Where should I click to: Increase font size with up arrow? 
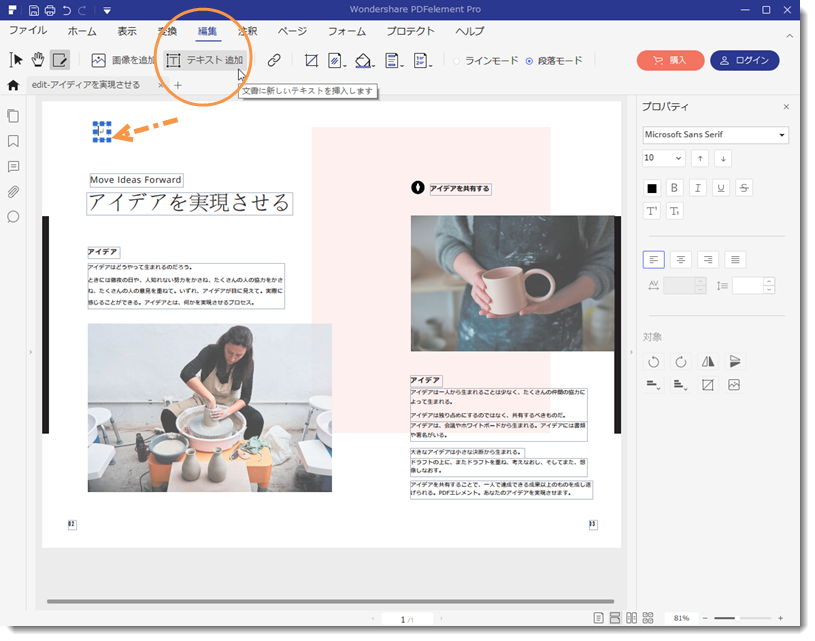[700, 159]
